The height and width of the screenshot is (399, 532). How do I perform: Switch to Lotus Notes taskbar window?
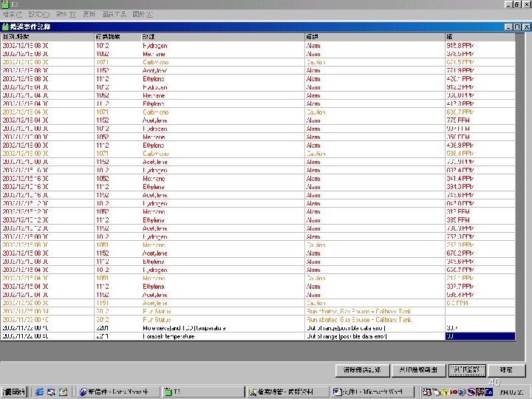click(x=118, y=392)
